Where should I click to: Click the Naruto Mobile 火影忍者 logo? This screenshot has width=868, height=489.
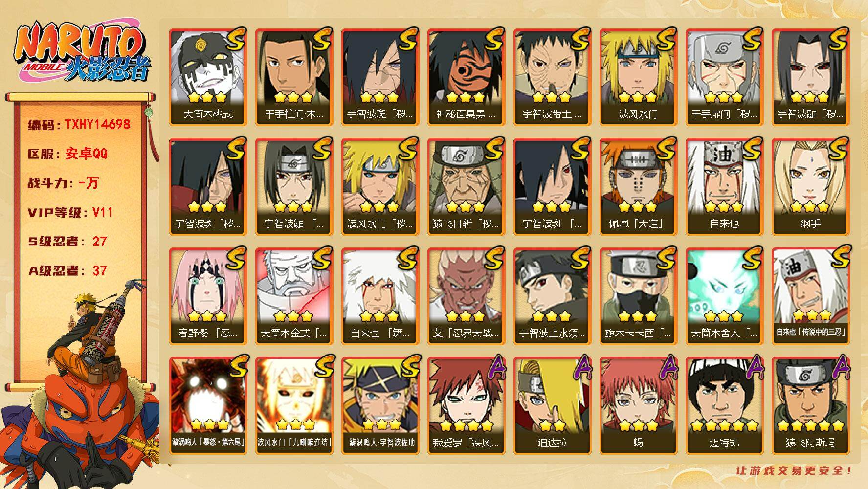82,53
